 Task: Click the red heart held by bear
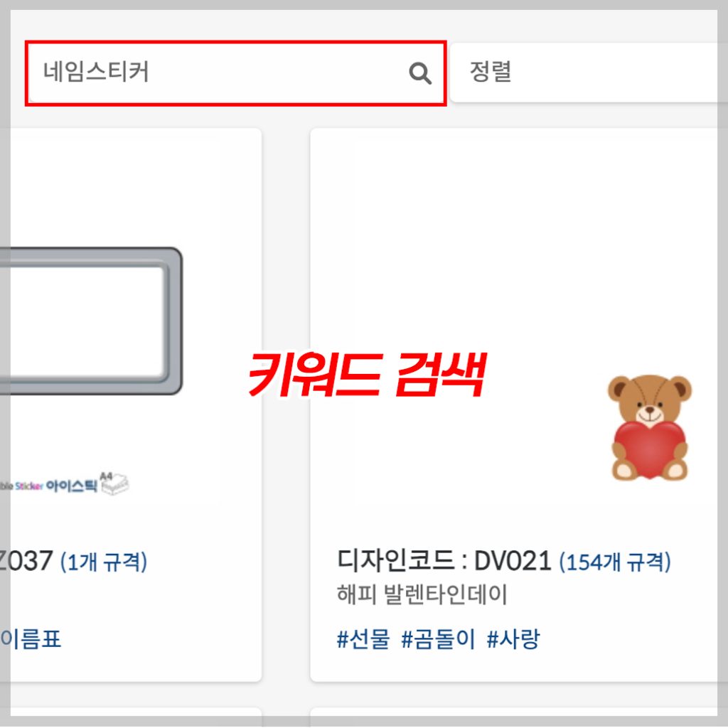click(x=649, y=449)
